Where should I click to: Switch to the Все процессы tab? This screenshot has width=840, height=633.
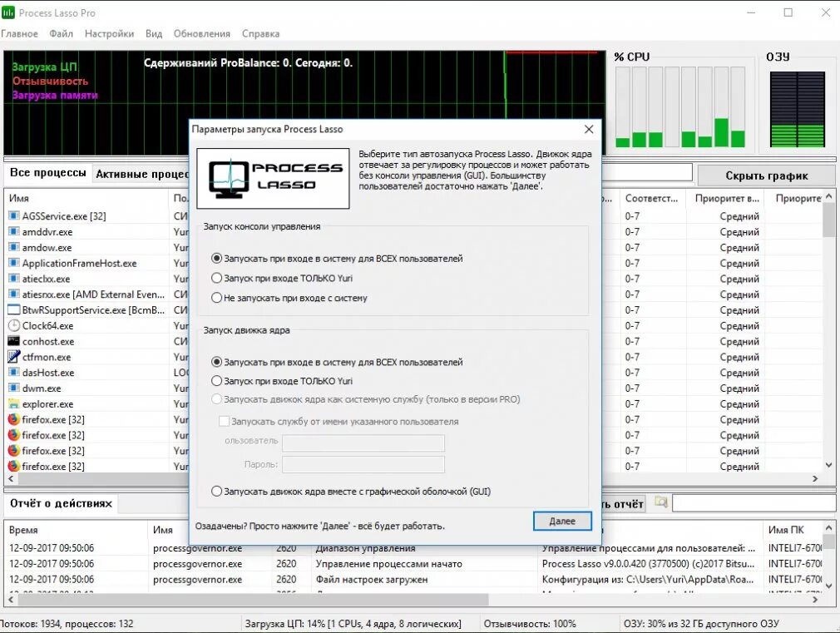click(x=48, y=173)
